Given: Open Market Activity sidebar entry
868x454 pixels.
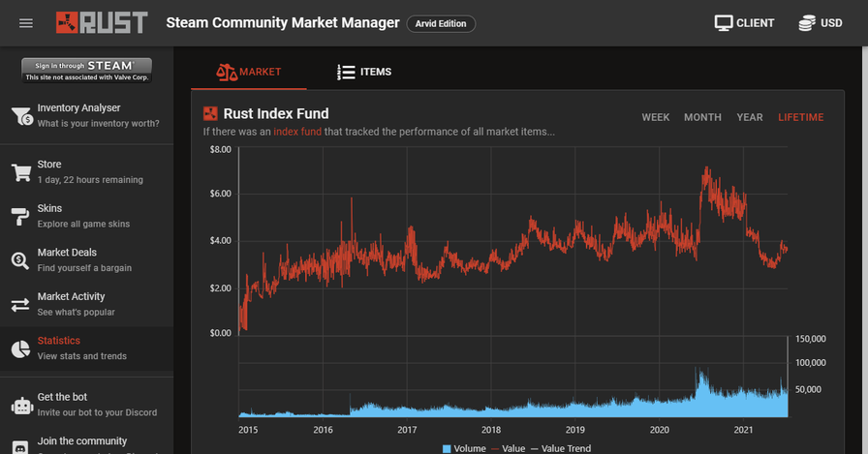Looking at the screenshot, I should tap(86, 305).
